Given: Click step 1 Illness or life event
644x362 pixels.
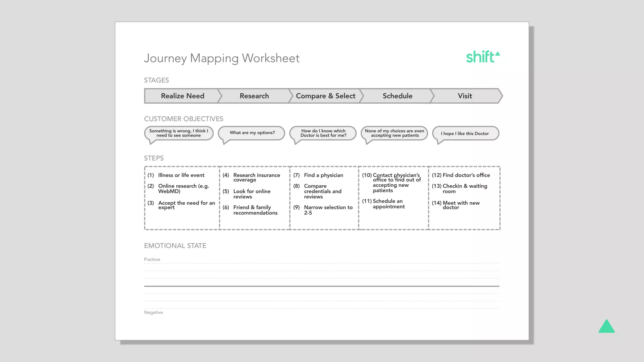Looking at the screenshot, I should click(x=181, y=175).
